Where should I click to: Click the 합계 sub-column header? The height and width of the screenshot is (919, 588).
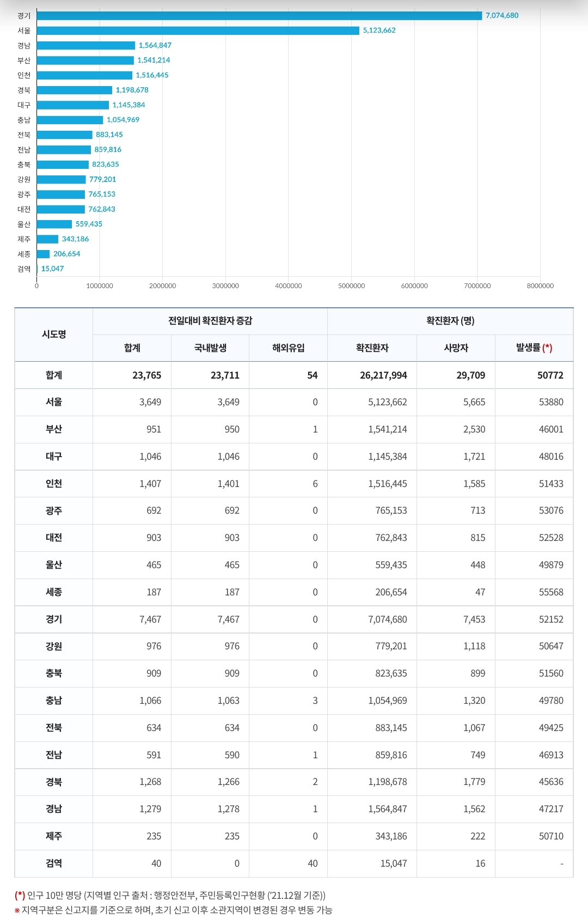[132, 348]
